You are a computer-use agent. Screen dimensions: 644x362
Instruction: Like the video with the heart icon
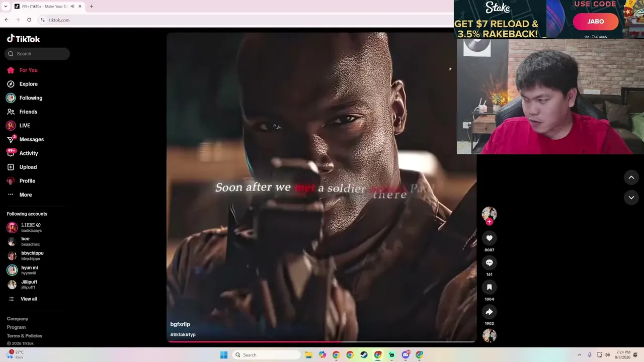[x=489, y=238]
